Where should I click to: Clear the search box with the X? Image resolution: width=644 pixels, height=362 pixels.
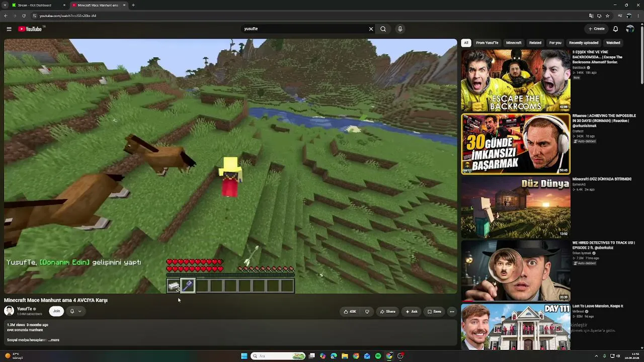[x=371, y=29]
